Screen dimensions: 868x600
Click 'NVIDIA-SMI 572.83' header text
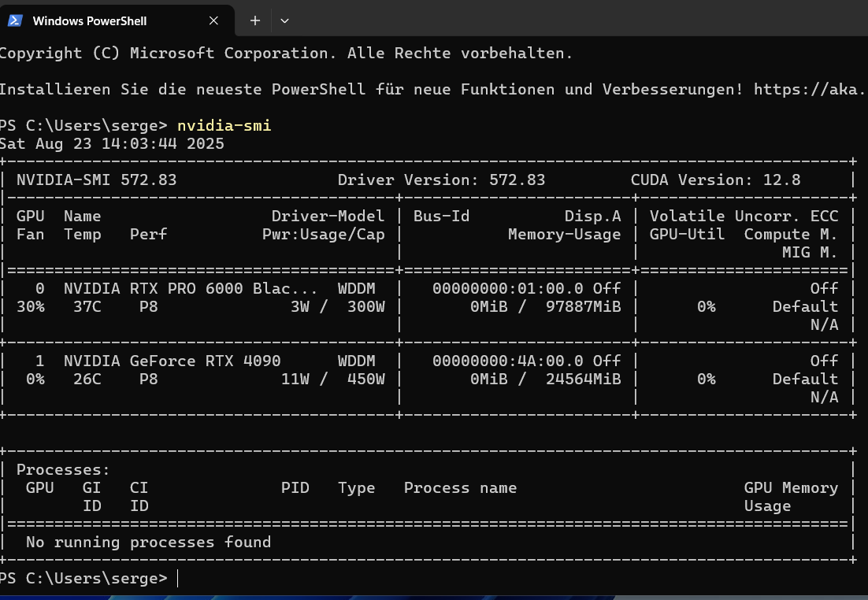click(x=96, y=180)
